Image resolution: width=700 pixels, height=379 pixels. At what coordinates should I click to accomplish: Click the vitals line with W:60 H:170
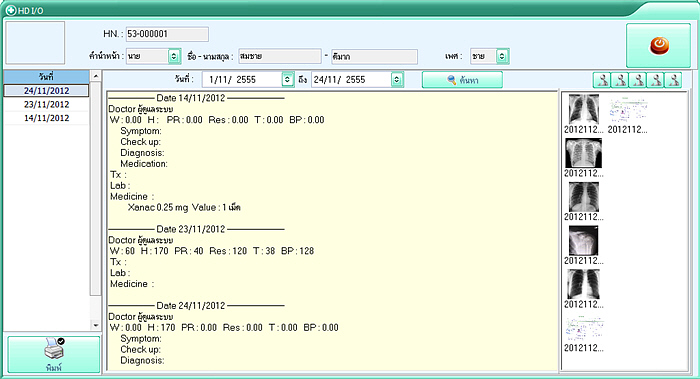click(212, 251)
